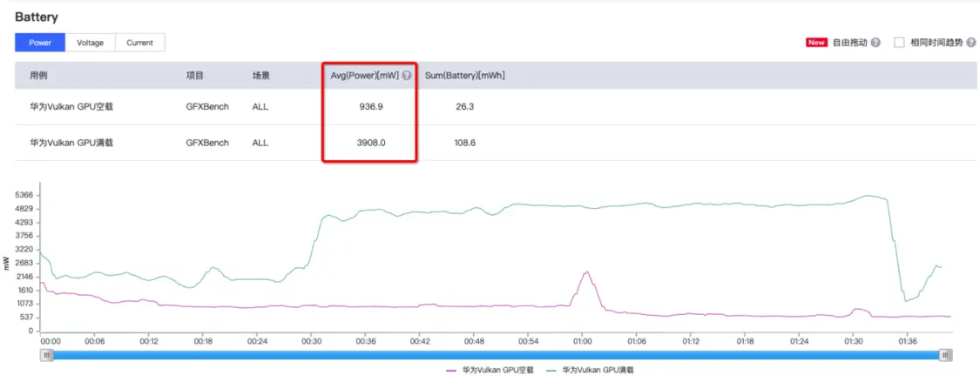Switch to the Power tab

40,43
